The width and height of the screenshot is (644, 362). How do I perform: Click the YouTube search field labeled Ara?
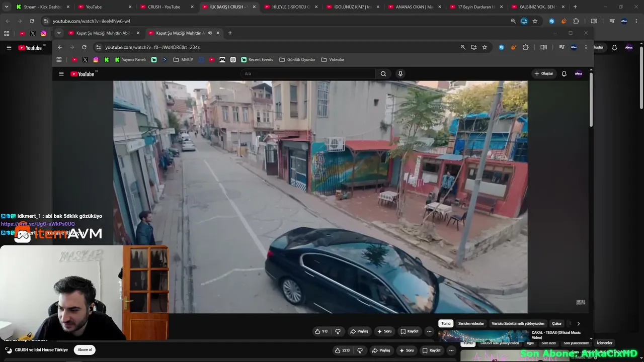pyautogui.click(x=308, y=74)
